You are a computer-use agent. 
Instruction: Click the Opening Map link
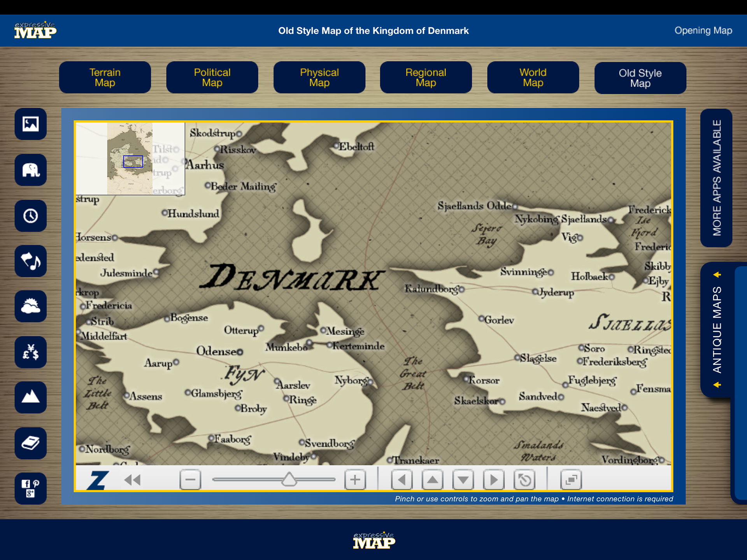[703, 30]
